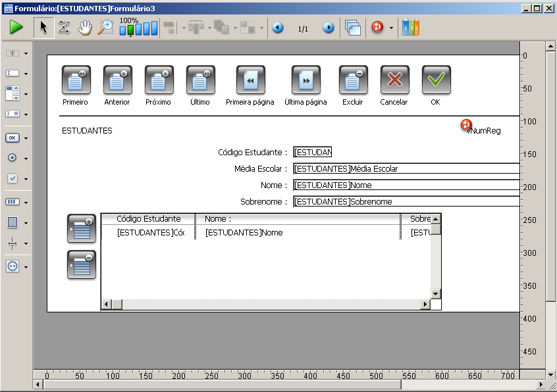The width and height of the screenshot is (557, 392).
Task: Select the arrow selection tool
Action: click(44, 28)
